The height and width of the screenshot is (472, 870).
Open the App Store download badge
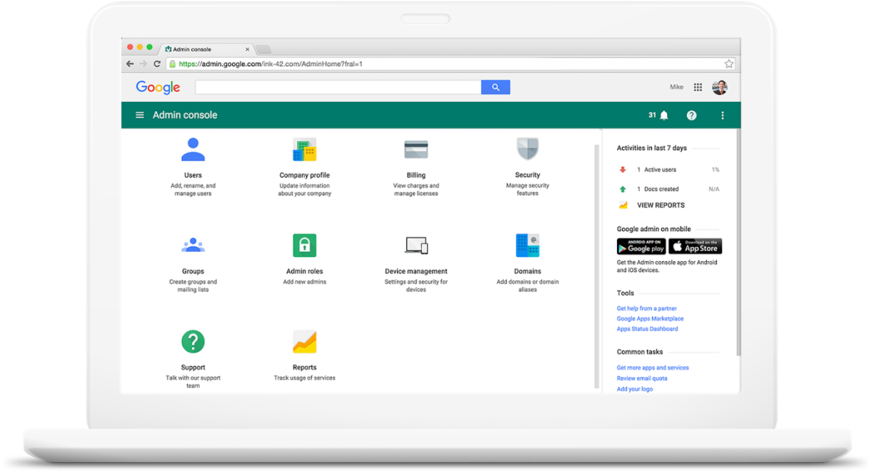(695, 246)
